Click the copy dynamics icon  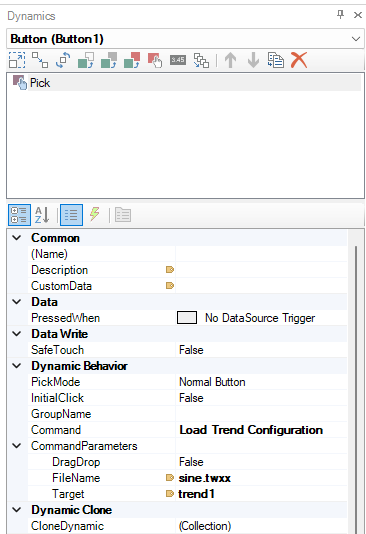coord(275,60)
